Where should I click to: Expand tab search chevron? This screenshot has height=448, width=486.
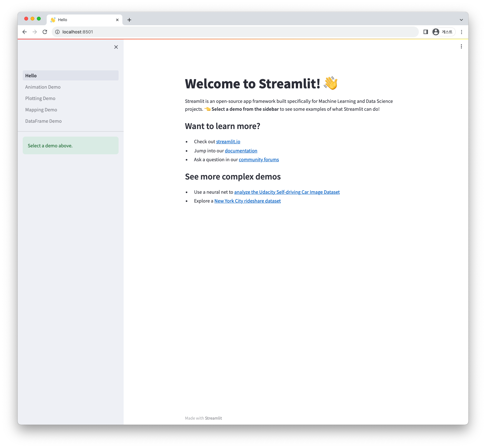point(461,20)
